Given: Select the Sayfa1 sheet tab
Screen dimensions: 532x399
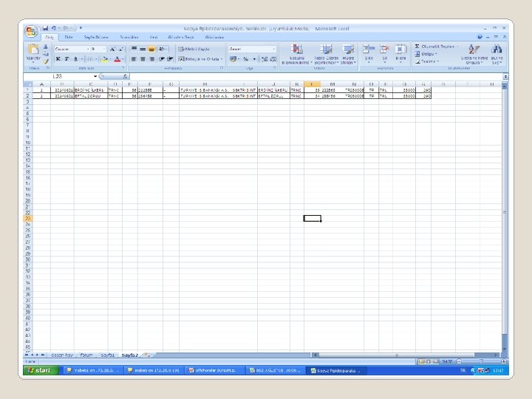Looking at the screenshot, I should pyautogui.click(x=108, y=355).
